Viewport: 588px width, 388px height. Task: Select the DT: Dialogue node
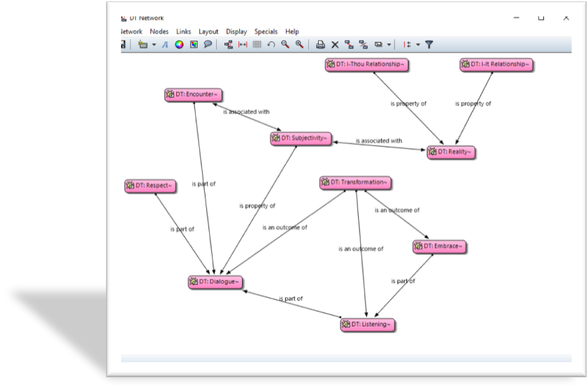click(x=215, y=282)
